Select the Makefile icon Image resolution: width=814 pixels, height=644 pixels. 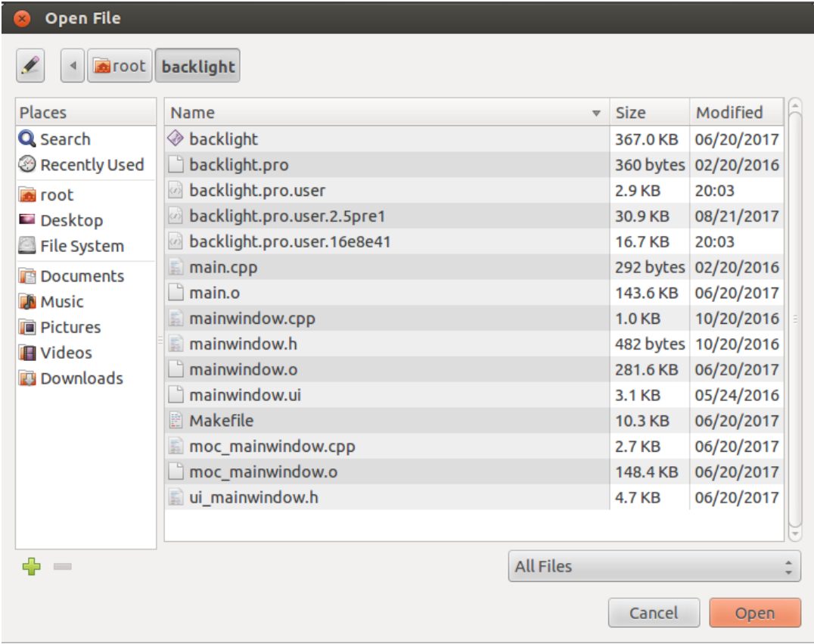(176, 420)
